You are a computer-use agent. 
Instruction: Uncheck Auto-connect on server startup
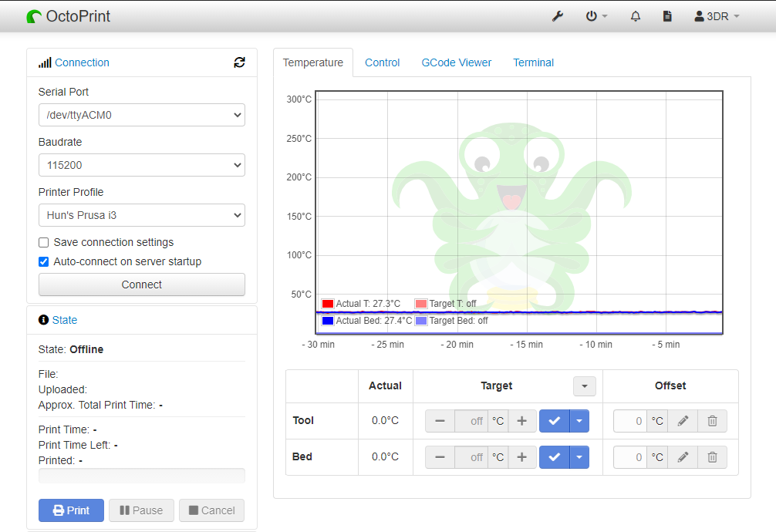coord(43,262)
